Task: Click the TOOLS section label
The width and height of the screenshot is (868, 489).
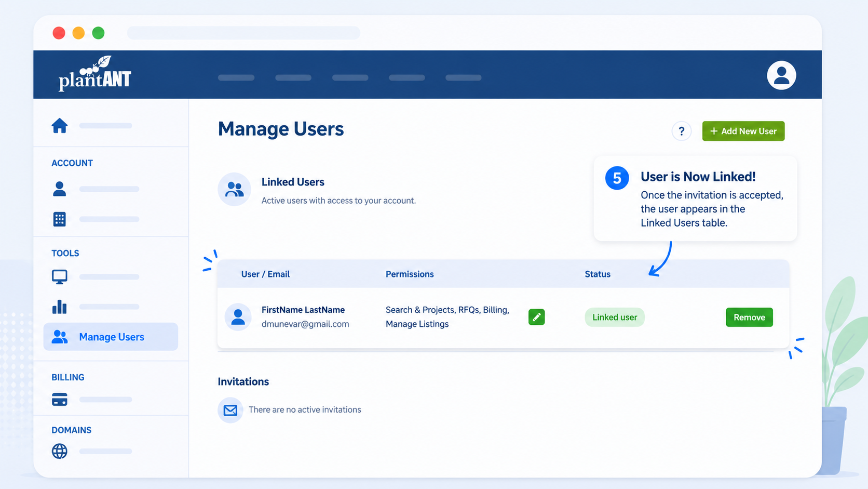Action: coord(65,253)
